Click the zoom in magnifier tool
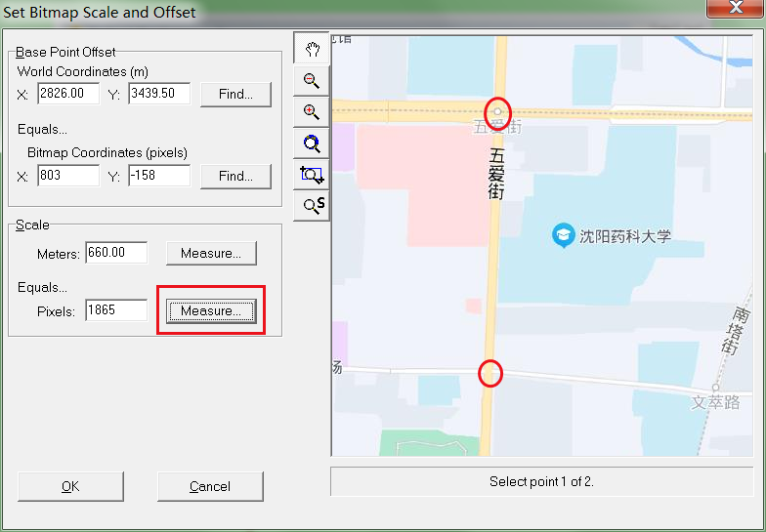 [x=312, y=112]
